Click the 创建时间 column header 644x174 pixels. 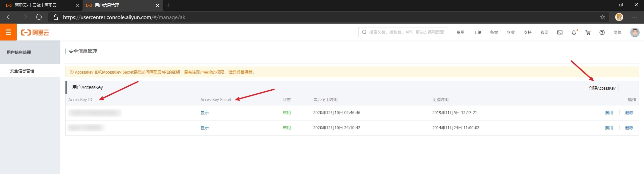[x=440, y=100]
